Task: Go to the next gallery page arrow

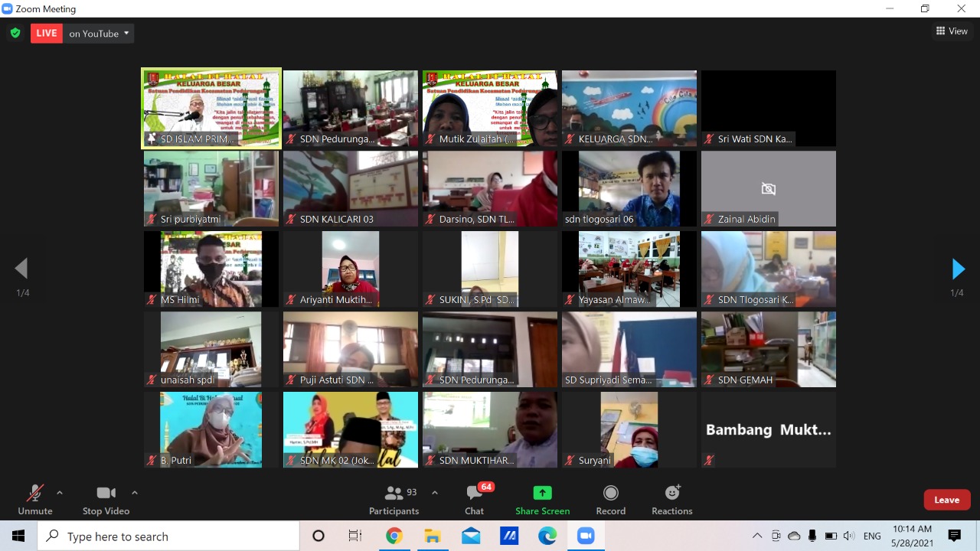Action: pyautogui.click(x=958, y=269)
